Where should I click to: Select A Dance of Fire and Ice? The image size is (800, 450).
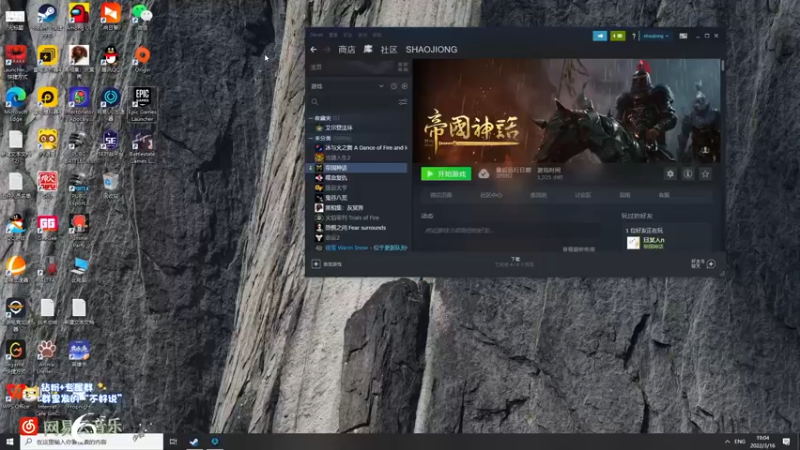(x=361, y=148)
